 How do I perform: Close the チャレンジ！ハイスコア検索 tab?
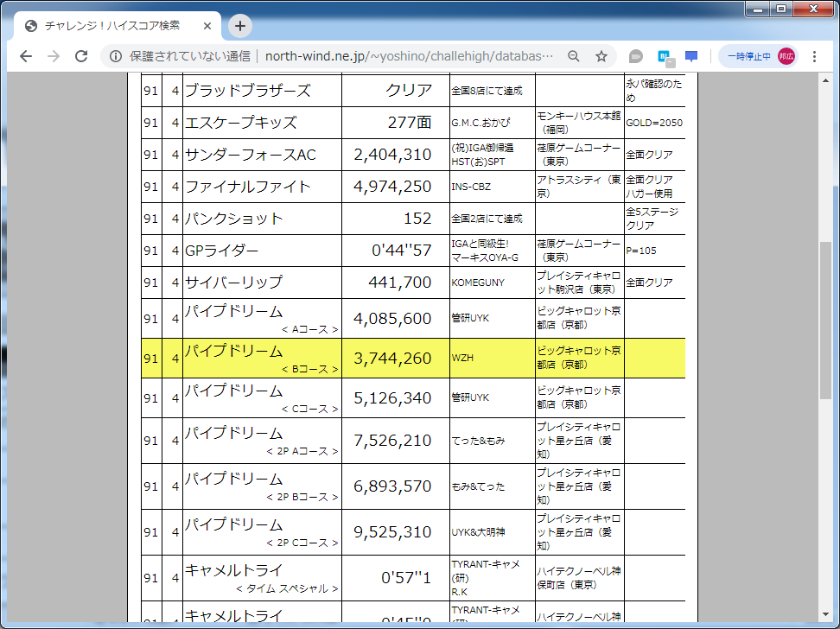207,26
